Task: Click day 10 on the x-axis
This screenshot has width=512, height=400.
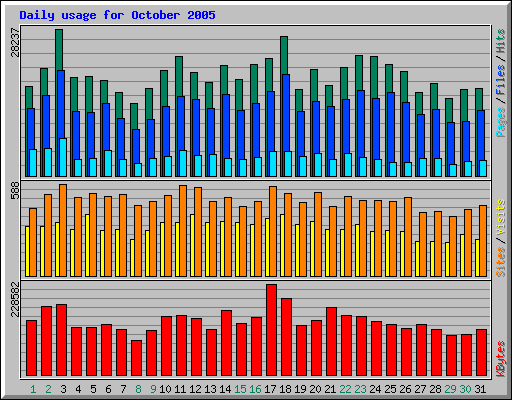Action: point(165,389)
